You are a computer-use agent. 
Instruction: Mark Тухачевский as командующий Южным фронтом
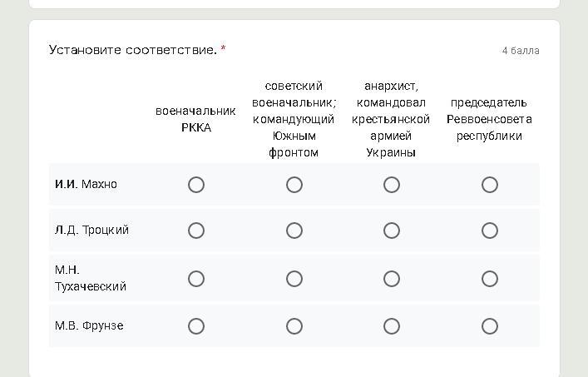tap(294, 279)
